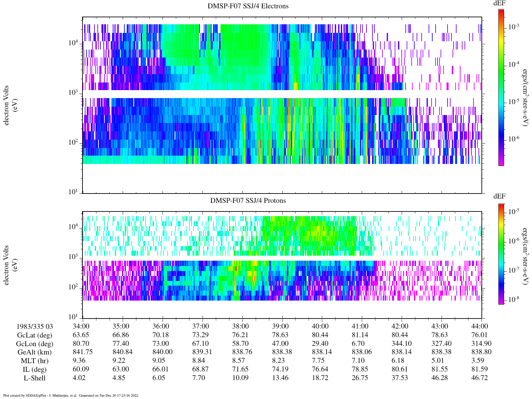
Task: Click the 43:00 time tick label
Action: click(440, 326)
